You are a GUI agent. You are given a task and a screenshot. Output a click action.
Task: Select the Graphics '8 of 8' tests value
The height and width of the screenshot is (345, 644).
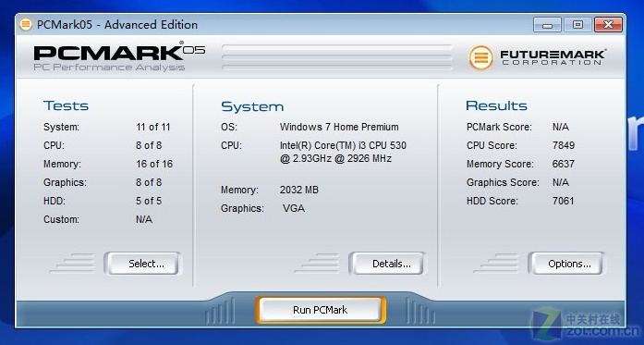coord(149,182)
